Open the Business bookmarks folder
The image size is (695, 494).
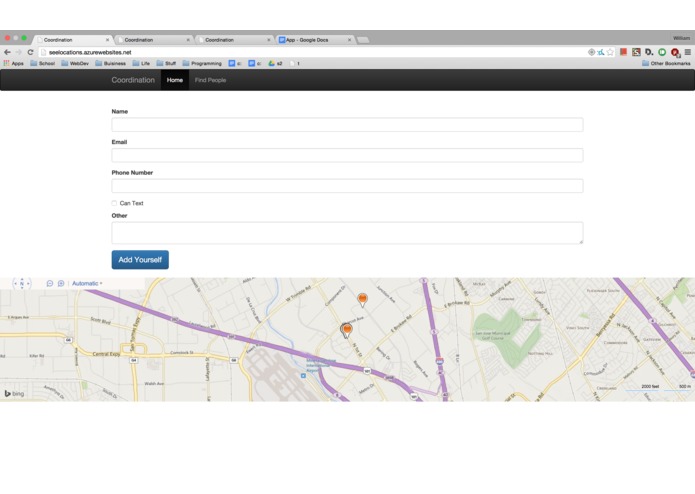pyautogui.click(x=110, y=63)
